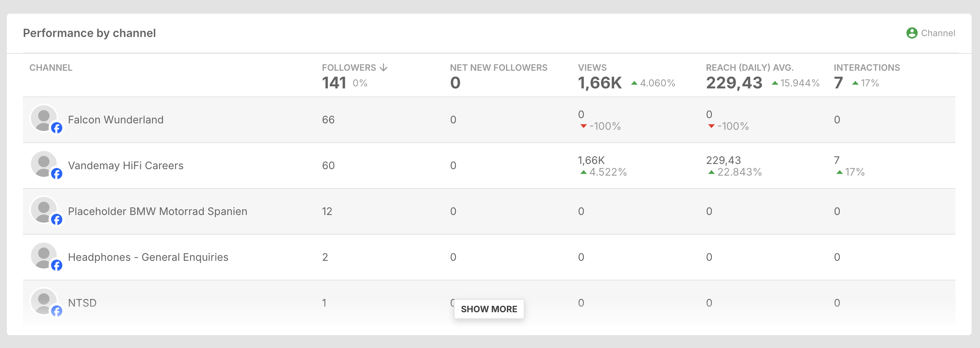Viewport: 980px width, 348px height.
Task: Open the Vandemay HiFi Careers channel row
Action: pos(126,165)
